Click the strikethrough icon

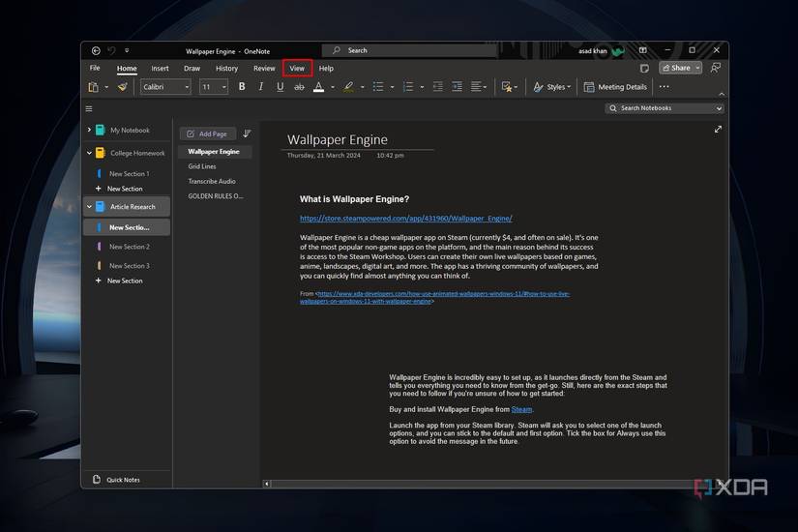point(299,87)
